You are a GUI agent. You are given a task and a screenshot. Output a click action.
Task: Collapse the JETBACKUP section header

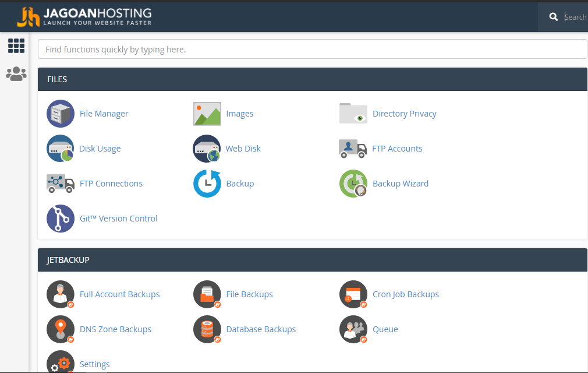coord(313,260)
